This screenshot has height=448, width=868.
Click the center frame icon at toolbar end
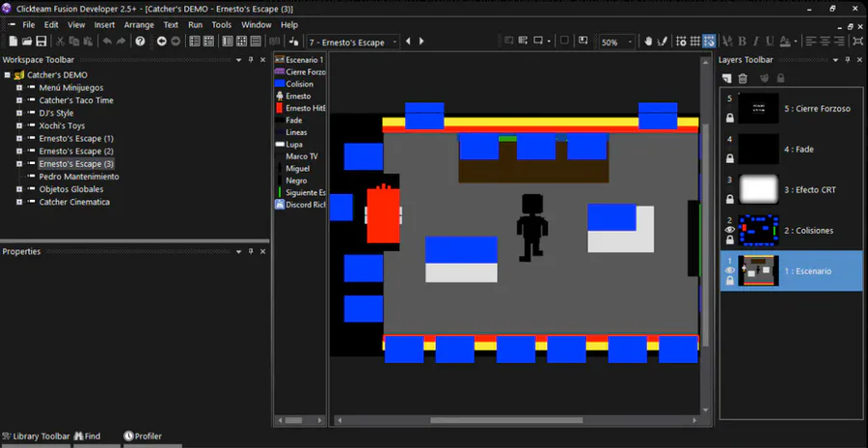858,41
